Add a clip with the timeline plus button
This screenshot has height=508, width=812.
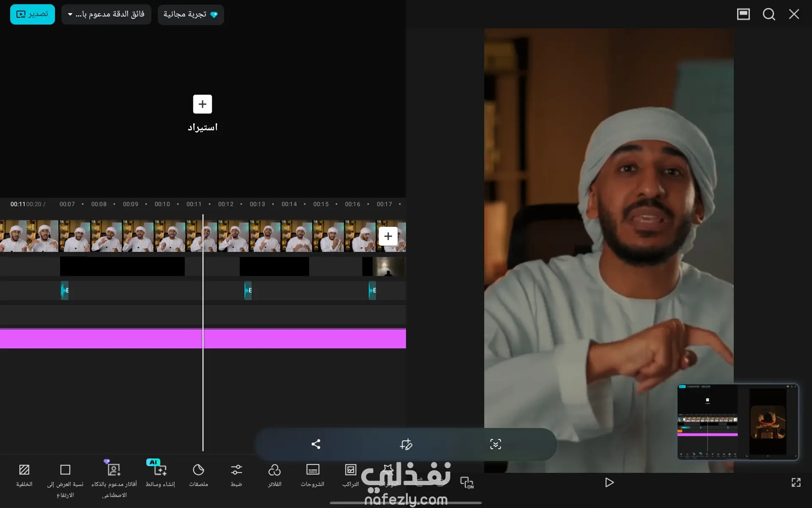388,236
